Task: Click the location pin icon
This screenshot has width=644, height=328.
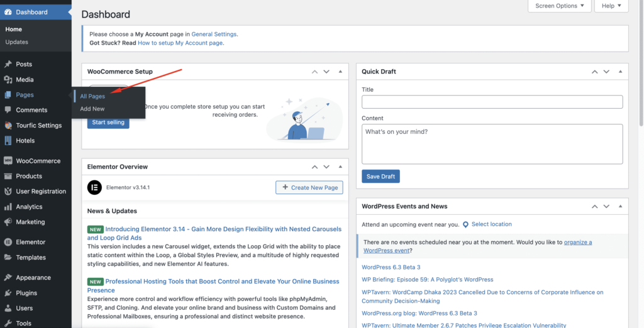Action: click(466, 224)
